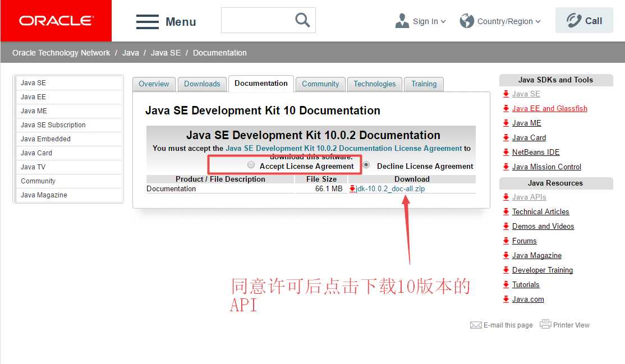Click the red arrow icon next to Java Mission Control
The height and width of the screenshot is (364, 625).
(x=506, y=167)
